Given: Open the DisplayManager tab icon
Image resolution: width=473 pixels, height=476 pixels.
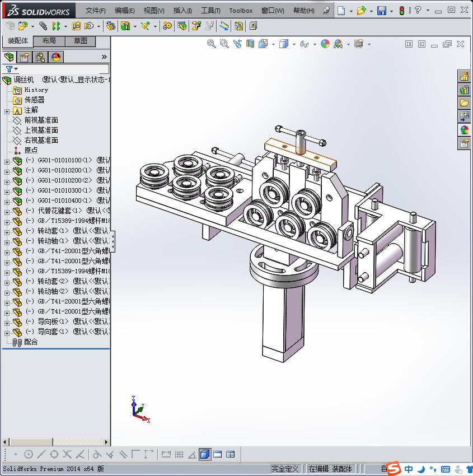Looking at the screenshot, I should (56, 57).
